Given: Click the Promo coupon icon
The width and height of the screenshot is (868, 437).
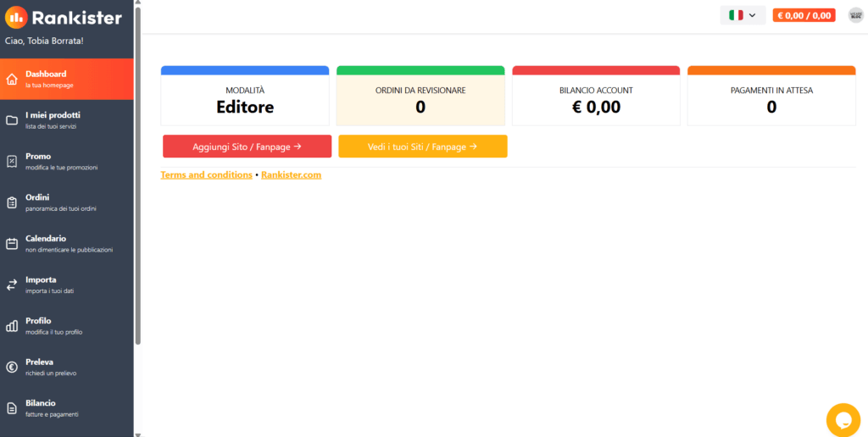Looking at the screenshot, I should click(x=12, y=162).
